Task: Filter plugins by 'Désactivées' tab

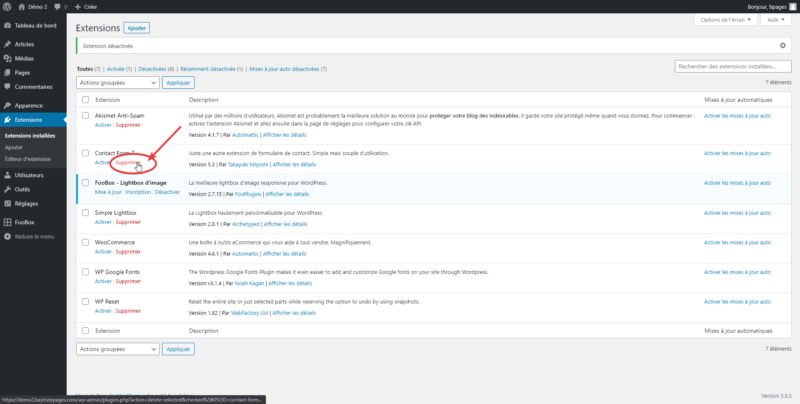Action: [154, 69]
